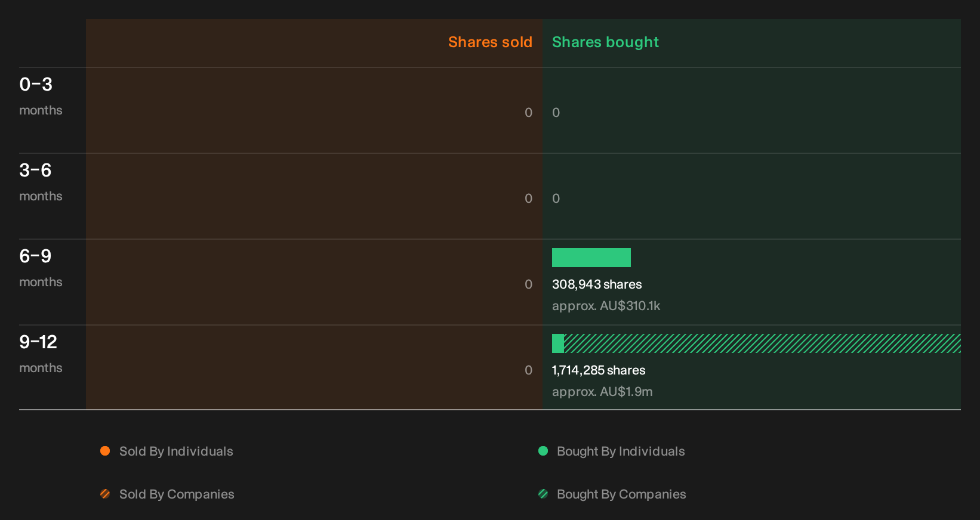This screenshot has width=980, height=520.
Task: Click the 6-9 months row label
Action: point(41,268)
